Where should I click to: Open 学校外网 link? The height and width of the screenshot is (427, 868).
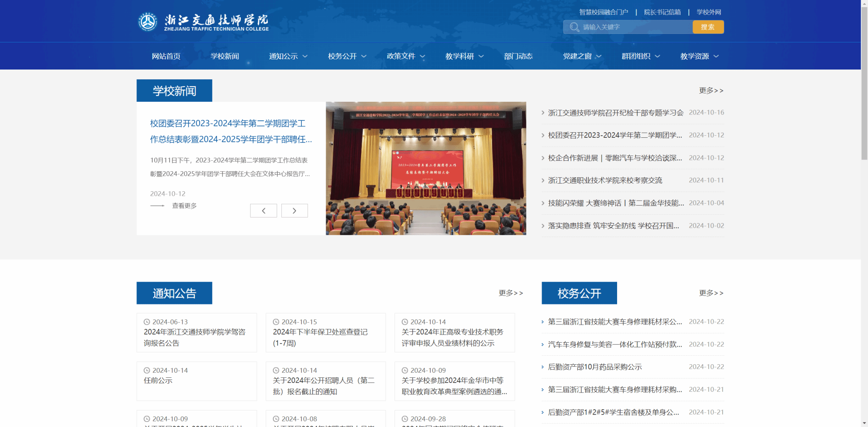[709, 12]
